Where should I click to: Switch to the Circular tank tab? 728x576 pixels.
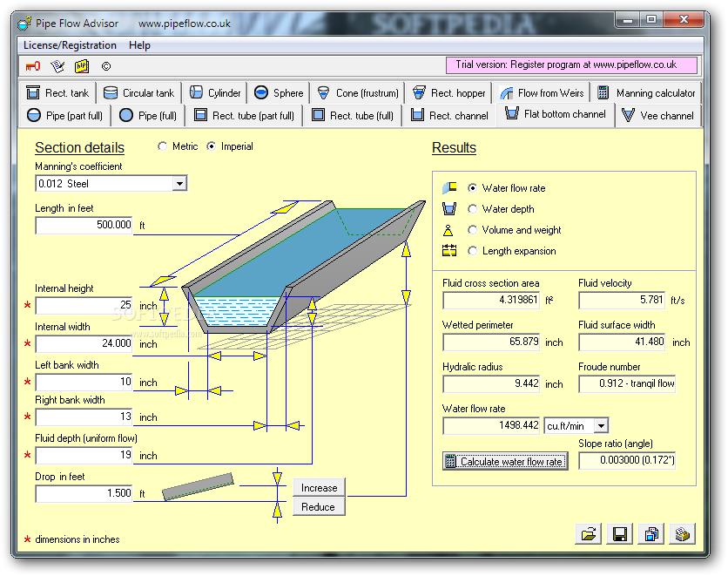click(x=138, y=93)
